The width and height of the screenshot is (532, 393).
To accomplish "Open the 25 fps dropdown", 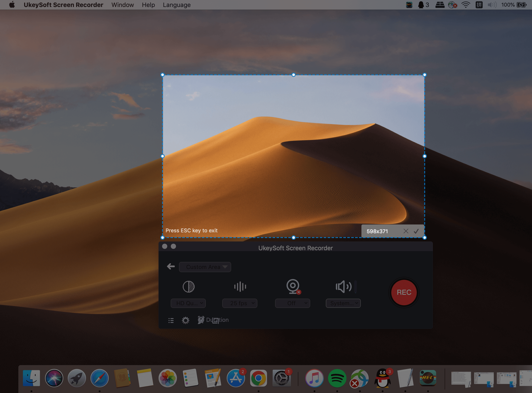I will pyautogui.click(x=240, y=303).
